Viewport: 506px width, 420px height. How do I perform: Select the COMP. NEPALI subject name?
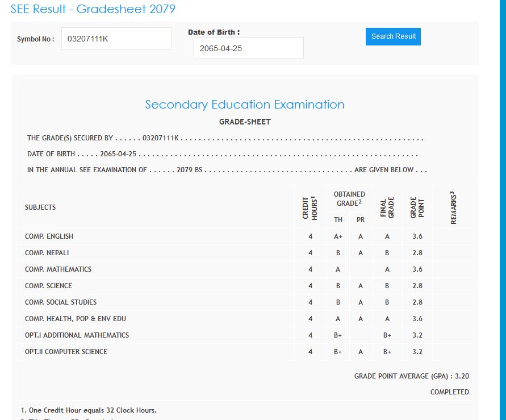click(x=47, y=253)
